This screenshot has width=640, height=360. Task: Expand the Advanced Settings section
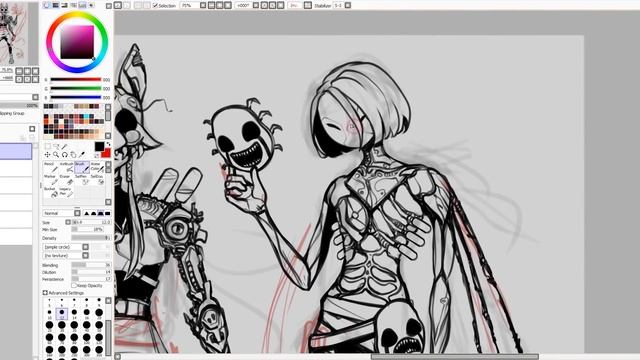pos(45,293)
